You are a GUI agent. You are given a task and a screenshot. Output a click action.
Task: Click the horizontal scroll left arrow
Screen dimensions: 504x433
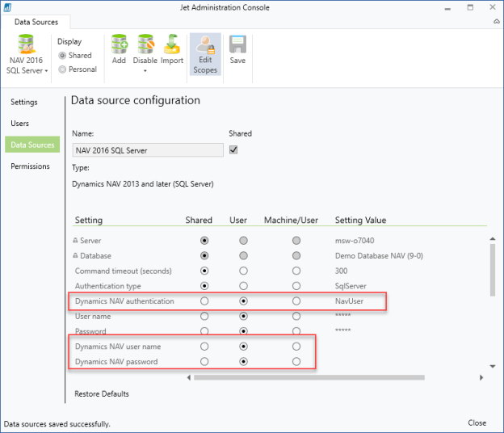(x=189, y=377)
